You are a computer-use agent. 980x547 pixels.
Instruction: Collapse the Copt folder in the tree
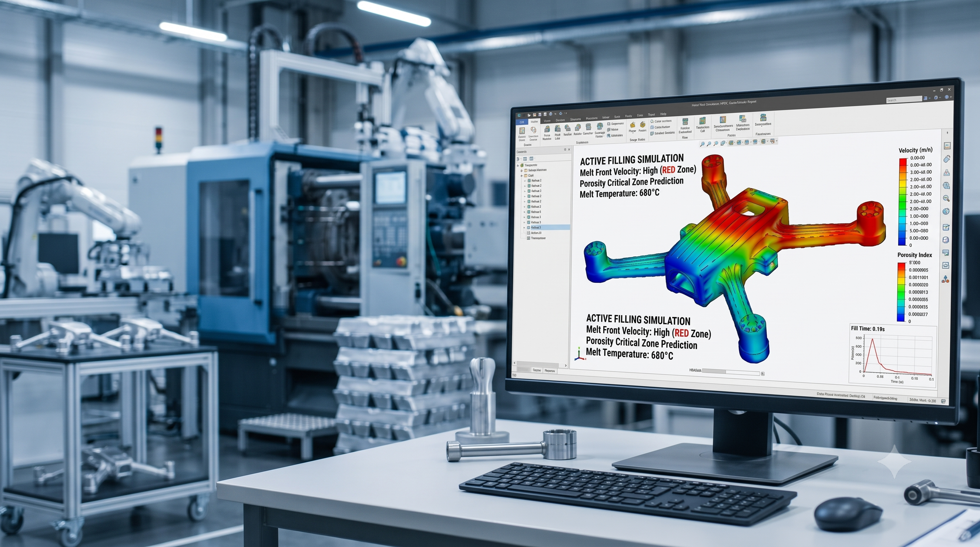tap(521, 176)
